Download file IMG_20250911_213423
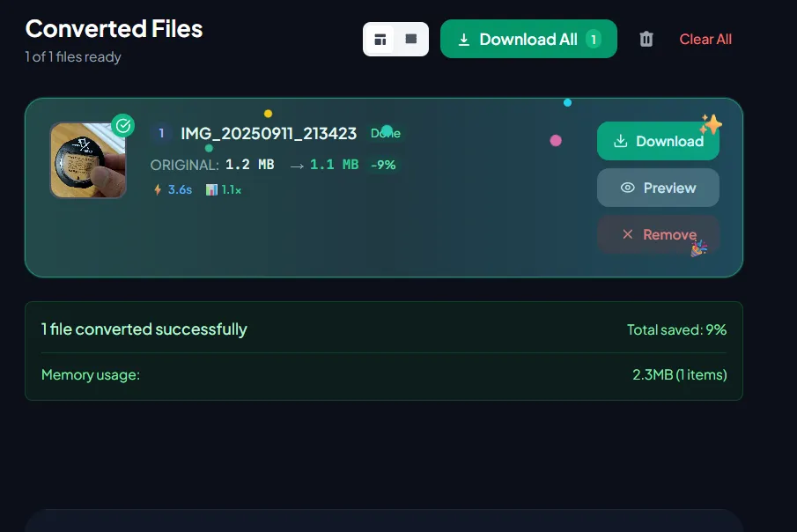Image resolution: width=797 pixels, height=532 pixels. (658, 141)
